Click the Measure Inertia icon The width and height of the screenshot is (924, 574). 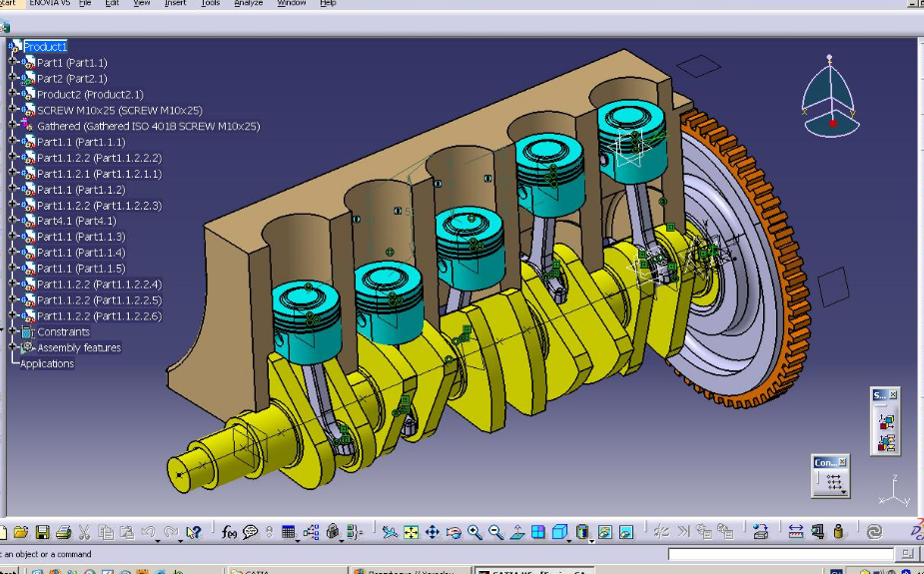(839, 533)
